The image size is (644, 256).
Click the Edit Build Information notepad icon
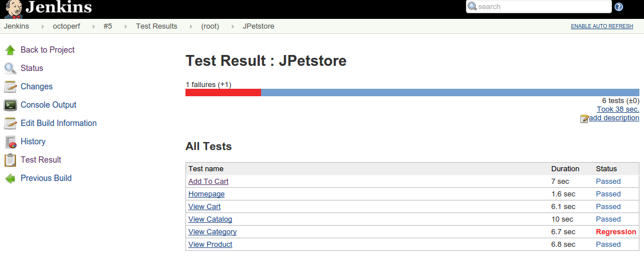pyautogui.click(x=10, y=123)
